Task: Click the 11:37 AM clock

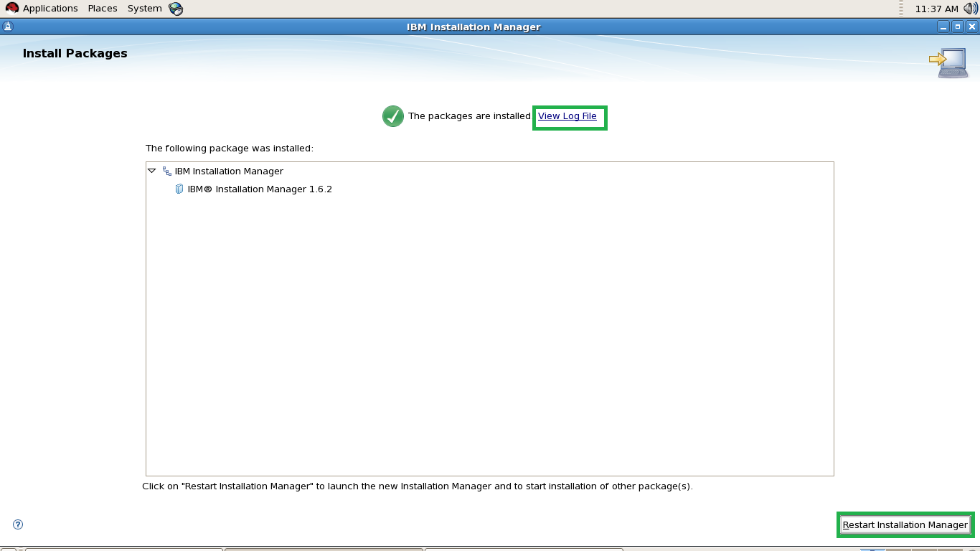Action: click(x=937, y=9)
